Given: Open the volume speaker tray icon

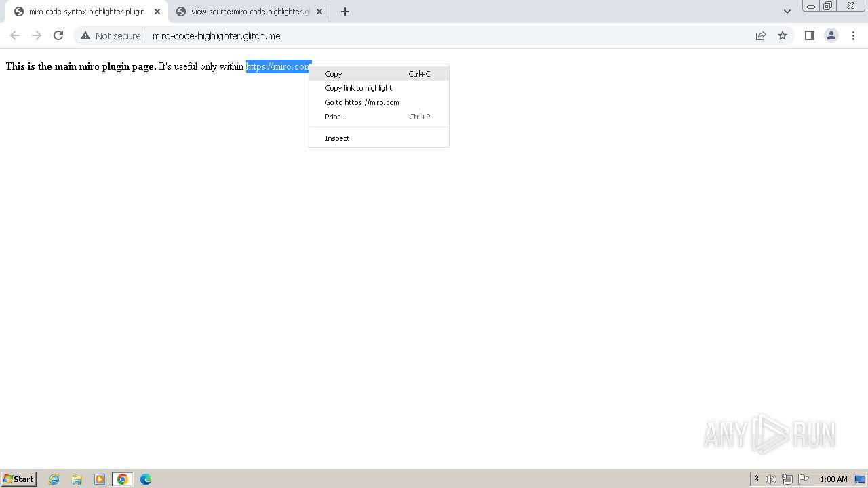Looking at the screenshot, I should pos(771,479).
